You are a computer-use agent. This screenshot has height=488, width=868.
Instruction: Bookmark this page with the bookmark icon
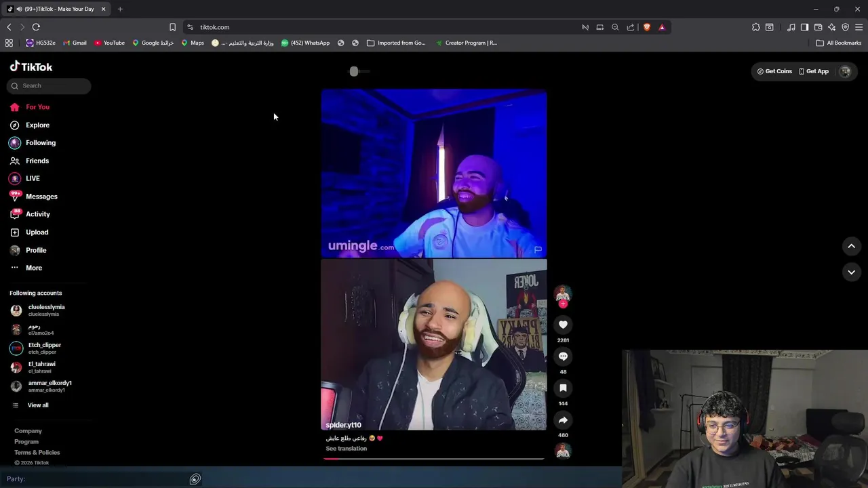[x=172, y=27]
